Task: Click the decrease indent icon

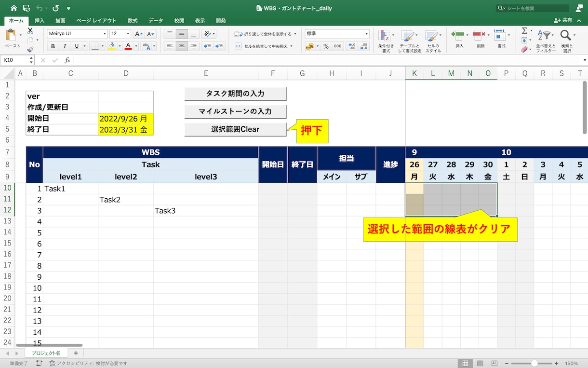Action: [x=207, y=46]
